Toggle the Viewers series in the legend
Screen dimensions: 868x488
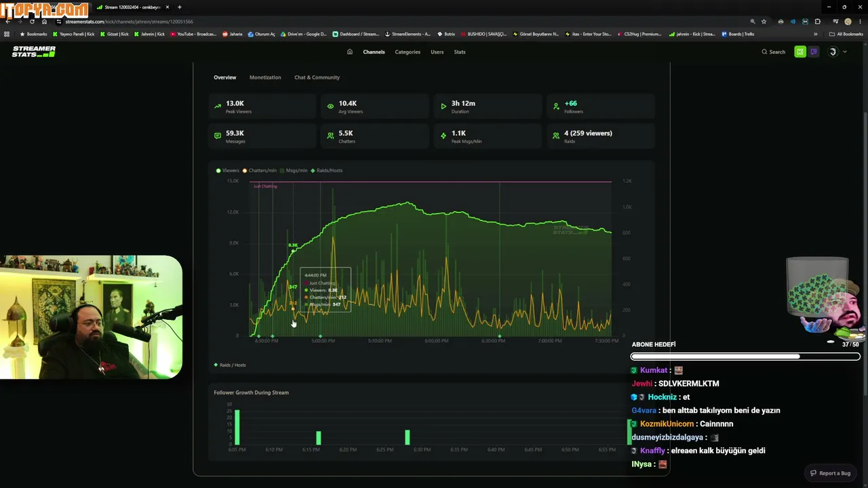click(228, 170)
